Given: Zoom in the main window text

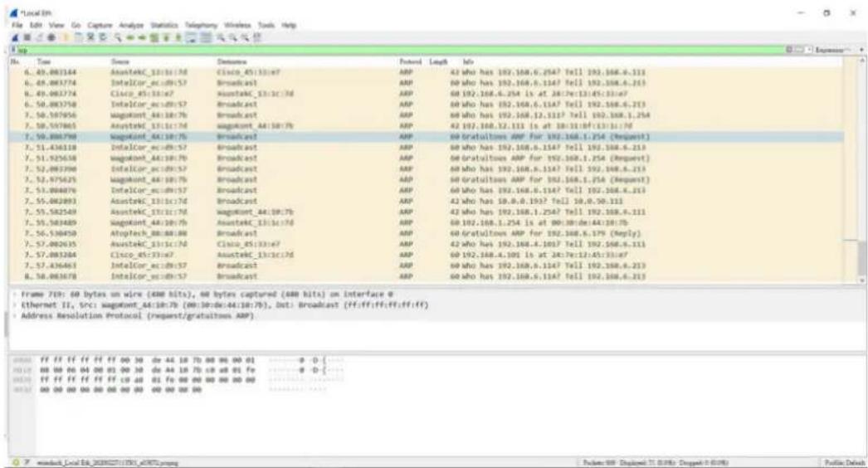Looking at the screenshot, I should (221, 37).
